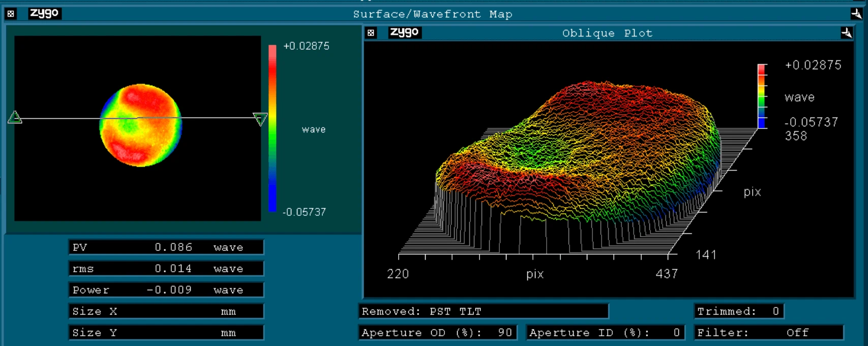Viewport: 868px width, 346px height.
Task: Select the left triangle slice marker
Action: pyautogui.click(x=15, y=118)
